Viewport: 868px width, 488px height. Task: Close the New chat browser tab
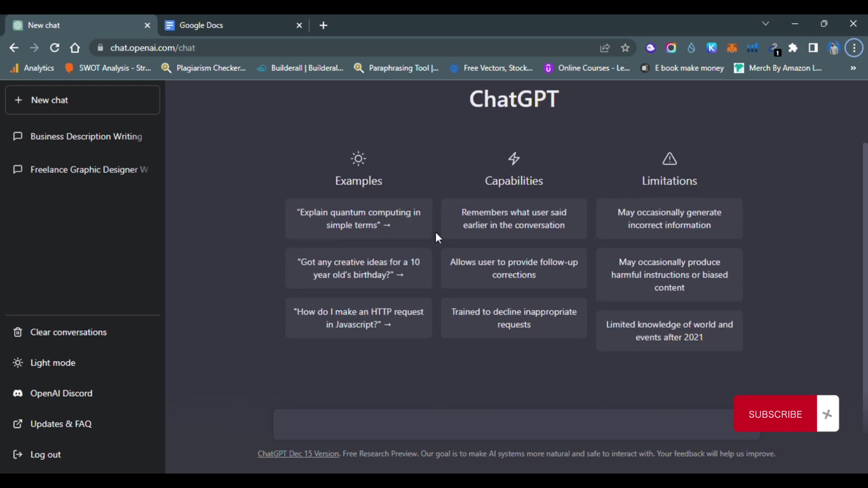[147, 26]
